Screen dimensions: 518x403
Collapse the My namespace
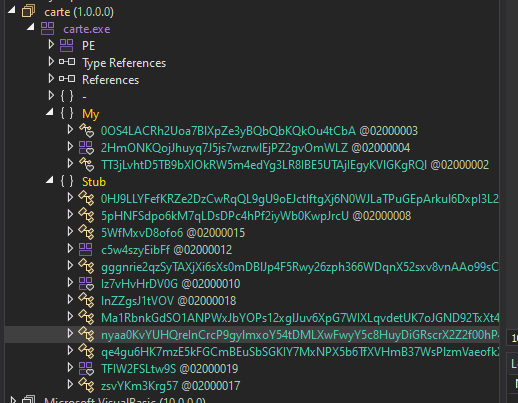50,112
